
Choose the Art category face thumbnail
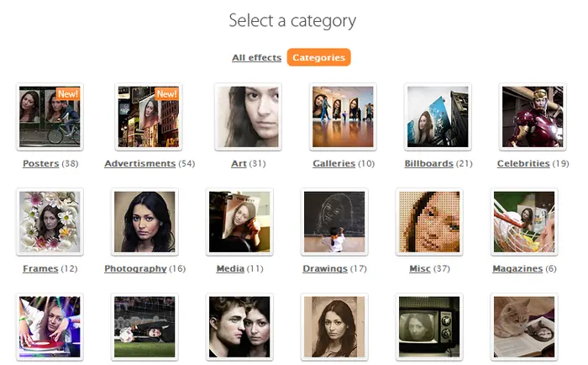248,117
